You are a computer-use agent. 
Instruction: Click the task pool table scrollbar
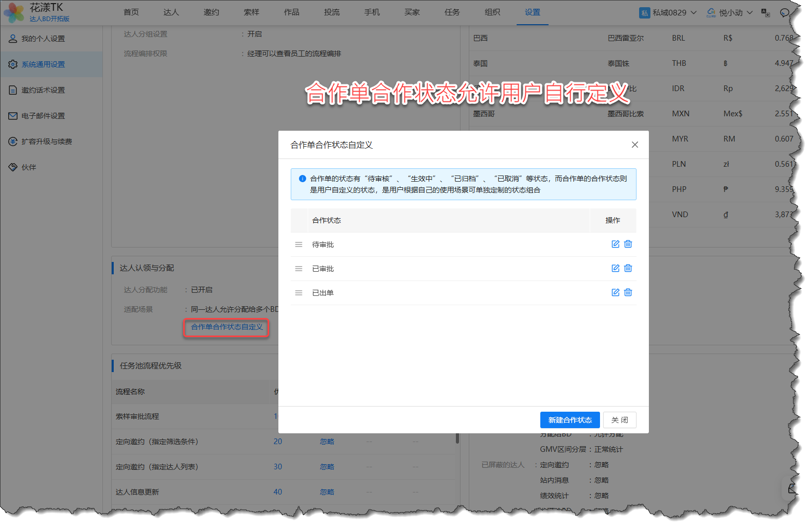click(x=457, y=438)
